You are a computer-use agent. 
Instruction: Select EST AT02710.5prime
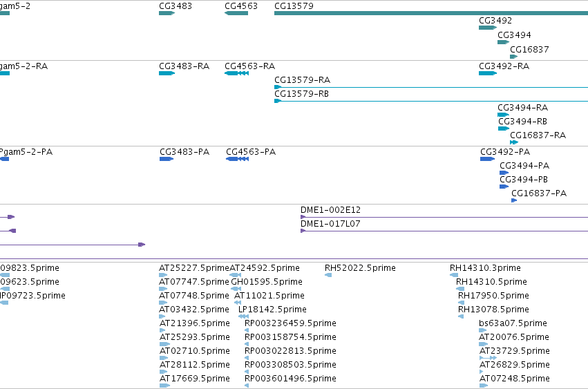pos(195,352)
